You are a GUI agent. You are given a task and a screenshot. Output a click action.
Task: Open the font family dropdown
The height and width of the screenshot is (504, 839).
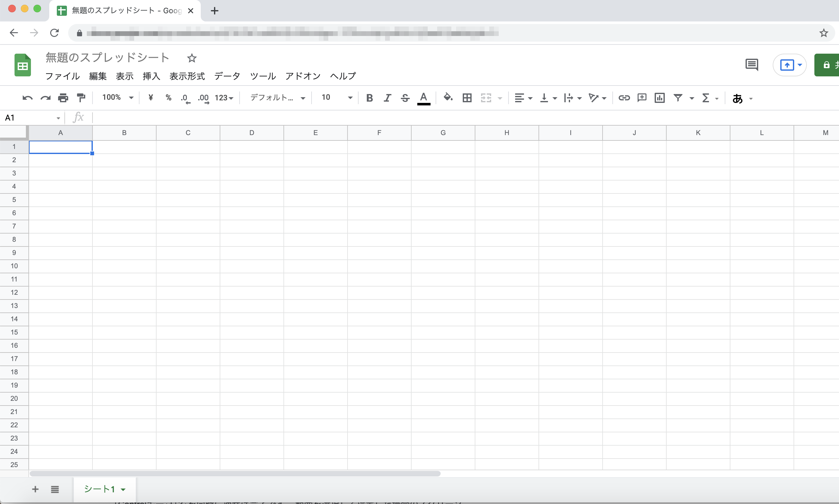point(276,98)
